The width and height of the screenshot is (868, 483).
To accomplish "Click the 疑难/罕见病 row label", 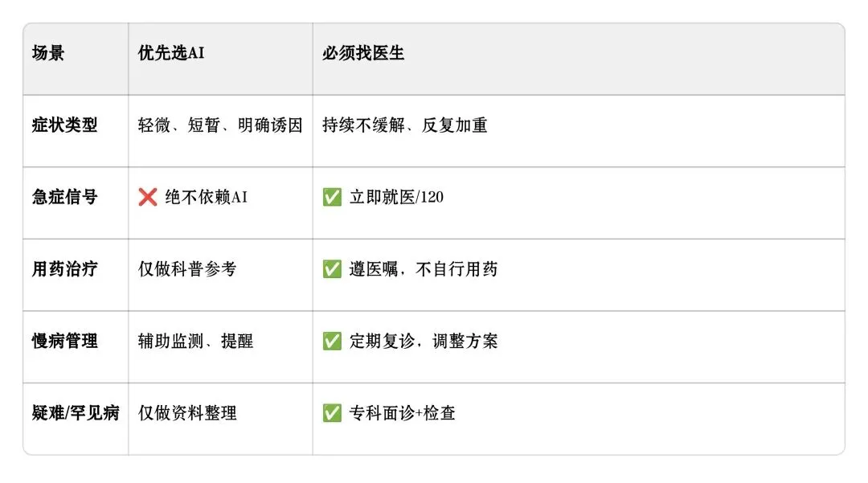I will pyautogui.click(x=76, y=413).
